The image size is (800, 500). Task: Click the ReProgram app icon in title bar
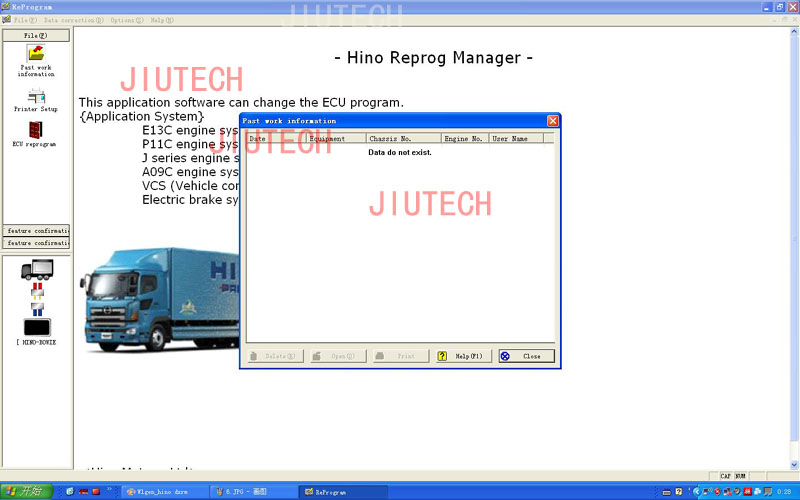6,6
